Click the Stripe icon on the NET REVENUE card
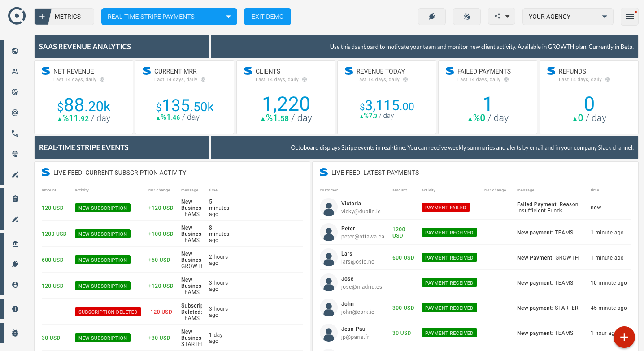This screenshot has height=351, width=644. point(45,70)
